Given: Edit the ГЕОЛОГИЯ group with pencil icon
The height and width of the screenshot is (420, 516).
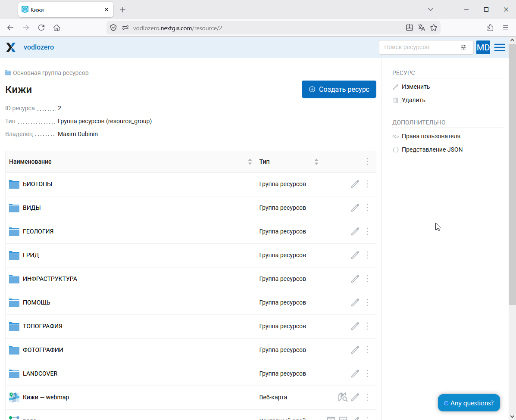Looking at the screenshot, I should [355, 232].
